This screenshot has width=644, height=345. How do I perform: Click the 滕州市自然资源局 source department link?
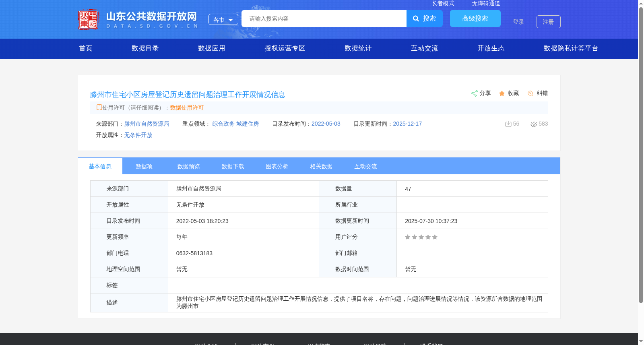click(147, 124)
